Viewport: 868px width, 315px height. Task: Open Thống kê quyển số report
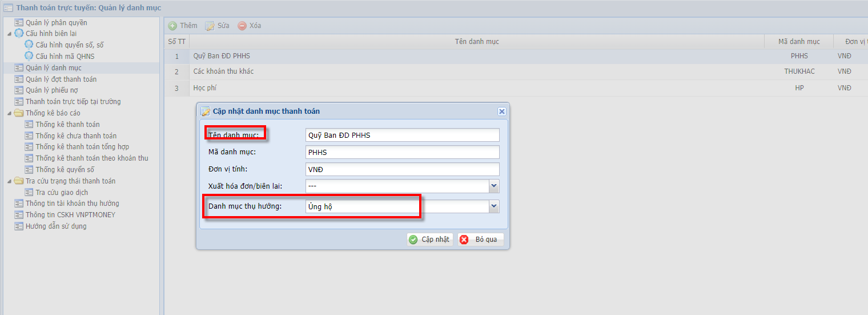click(65, 170)
